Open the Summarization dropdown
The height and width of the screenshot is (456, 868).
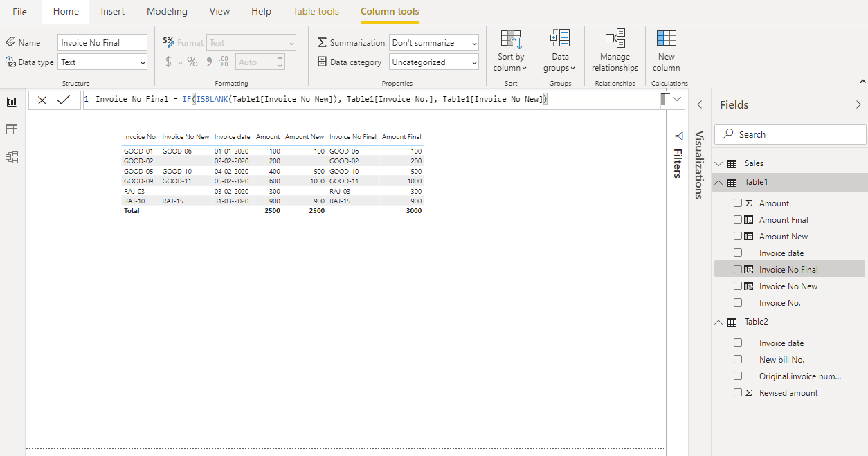[434, 43]
